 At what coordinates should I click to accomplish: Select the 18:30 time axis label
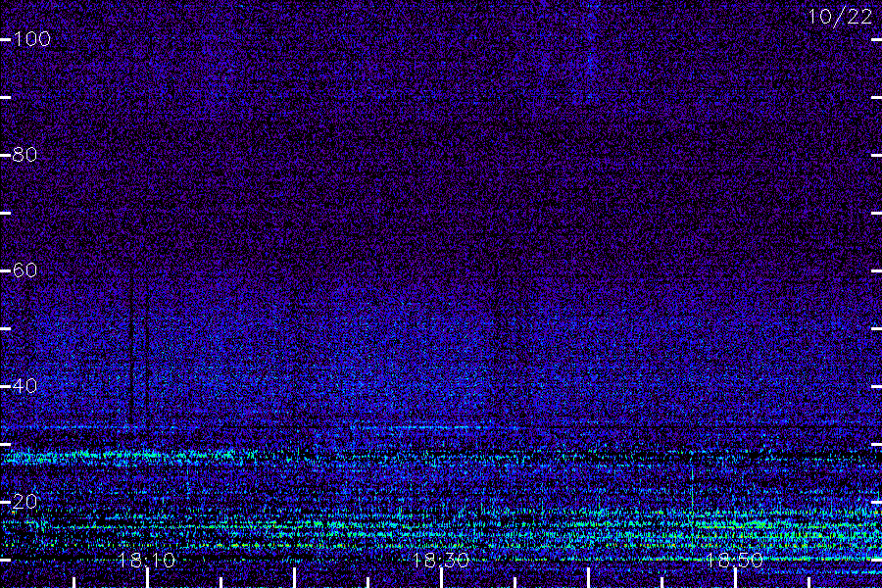[441, 560]
